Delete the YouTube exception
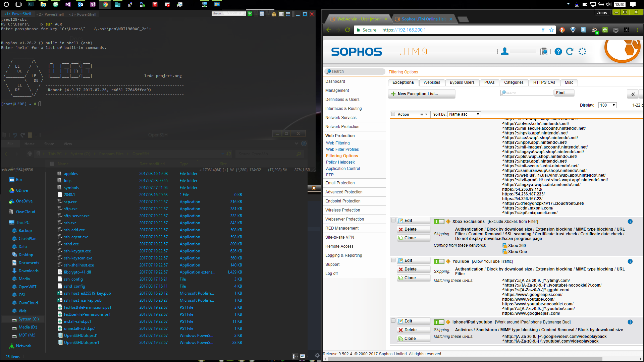Viewport: 644px width, 362px height. tap(414, 269)
